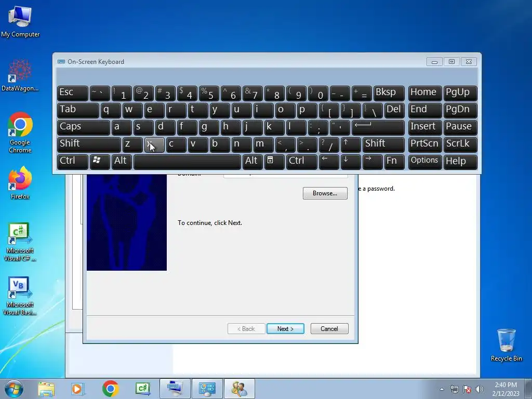This screenshot has height=399, width=532.
Task: Tap the Esc key
Action: pos(73,94)
